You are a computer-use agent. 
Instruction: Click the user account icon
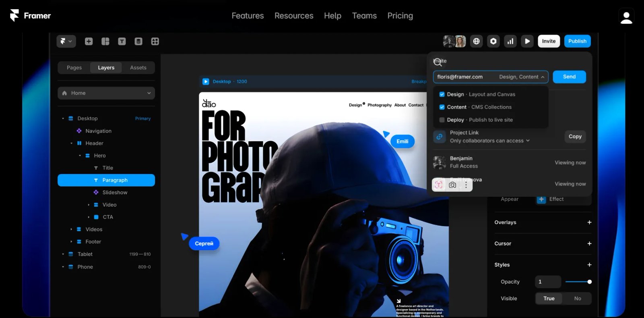tap(626, 16)
